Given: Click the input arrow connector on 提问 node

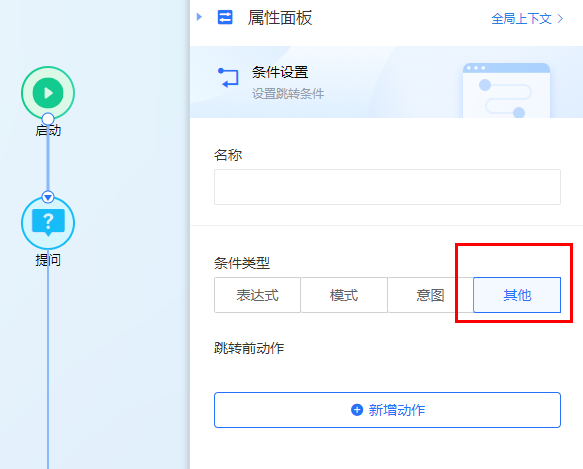Looking at the screenshot, I should tap(48, 197).
